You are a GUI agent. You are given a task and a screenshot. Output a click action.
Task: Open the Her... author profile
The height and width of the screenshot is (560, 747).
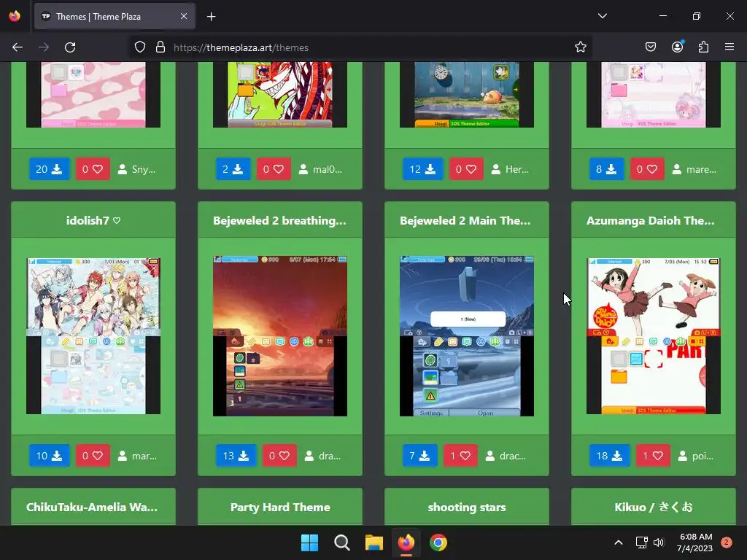pyautogui.click(x=510, y=169)
